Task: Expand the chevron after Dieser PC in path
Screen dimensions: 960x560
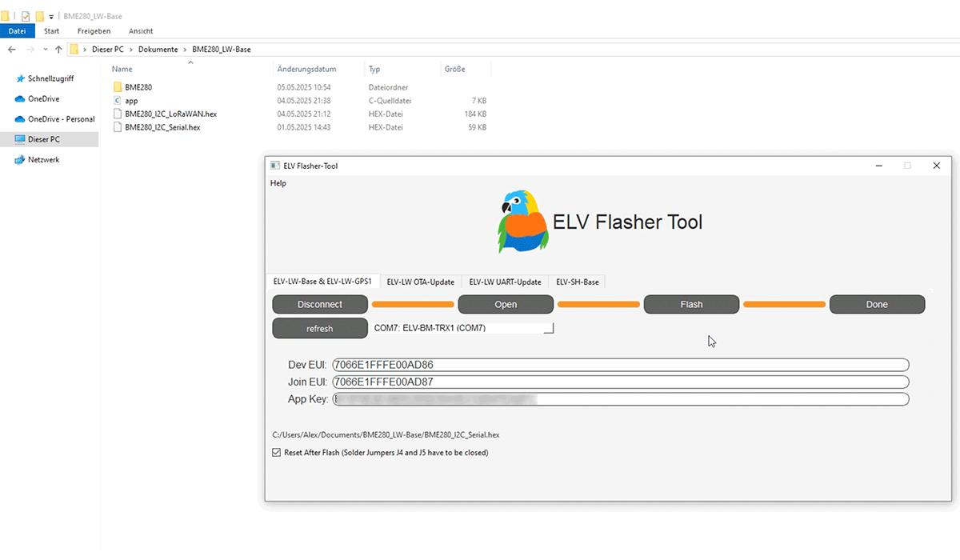Action: pyautogui.click(x=131, y=50)
